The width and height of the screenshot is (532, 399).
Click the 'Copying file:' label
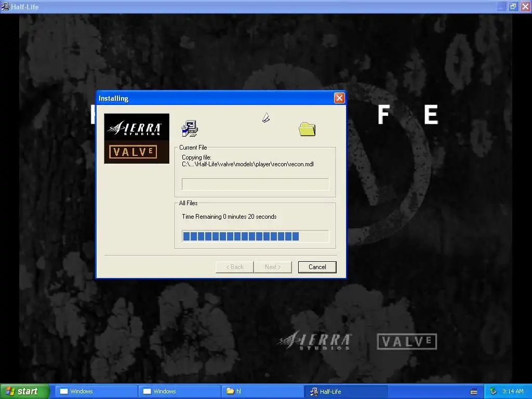click(x=196, y=157)
